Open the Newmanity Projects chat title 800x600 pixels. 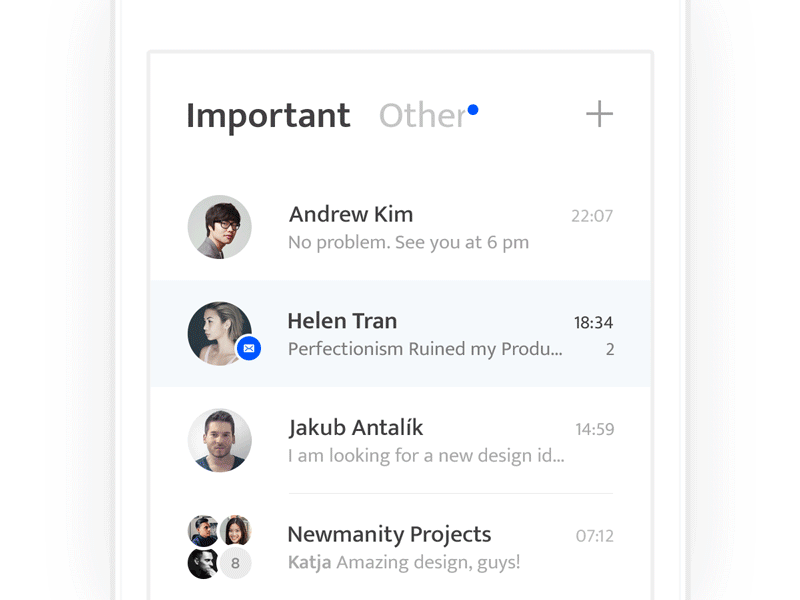(389, 534)
